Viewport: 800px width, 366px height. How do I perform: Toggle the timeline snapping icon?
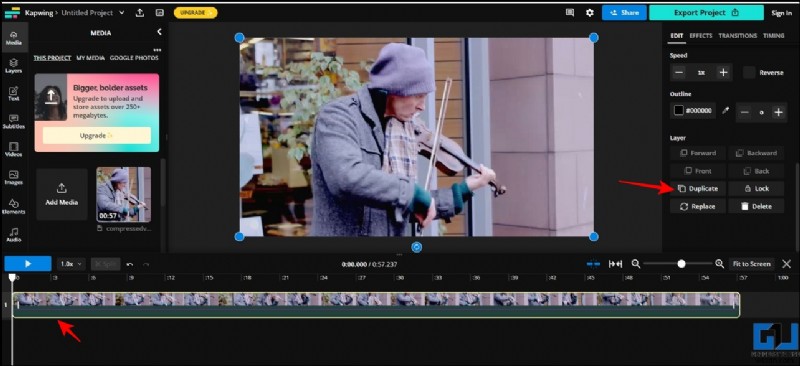593,264
